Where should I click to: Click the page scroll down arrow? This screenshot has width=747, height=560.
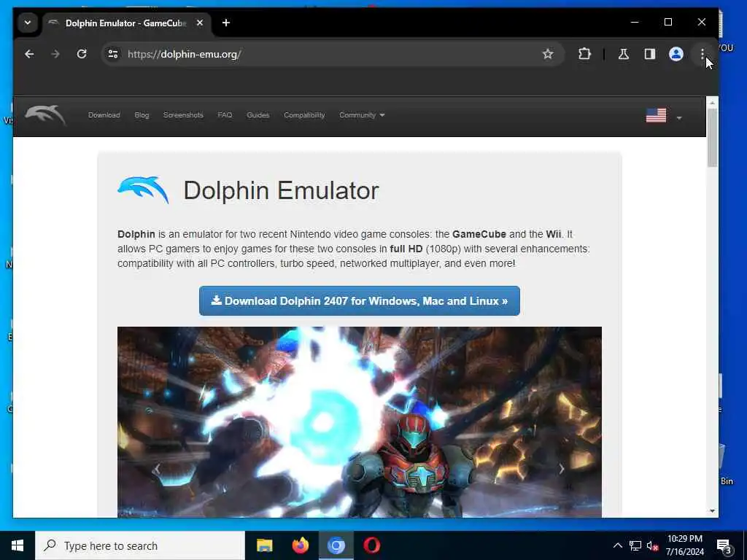pos(712,511)
